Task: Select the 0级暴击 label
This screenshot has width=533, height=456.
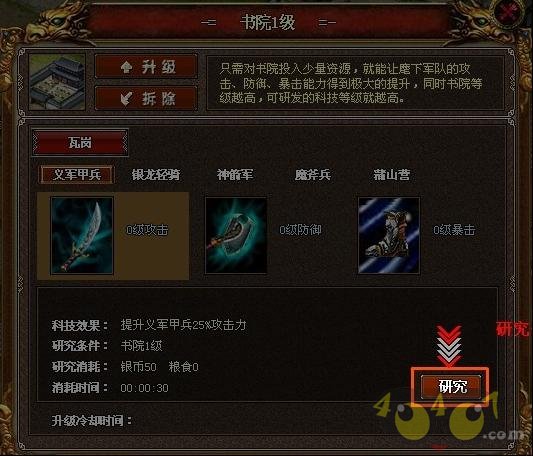Action: (454, 230)
